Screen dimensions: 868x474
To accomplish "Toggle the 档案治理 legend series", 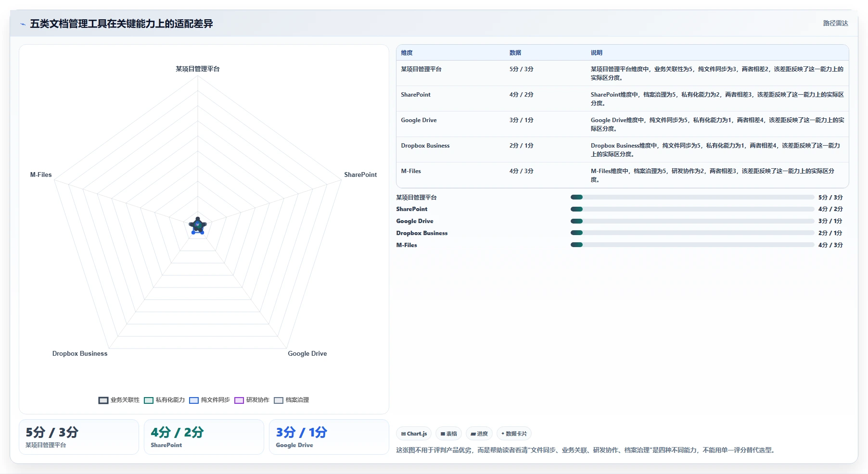I will (x=291, y=400).
